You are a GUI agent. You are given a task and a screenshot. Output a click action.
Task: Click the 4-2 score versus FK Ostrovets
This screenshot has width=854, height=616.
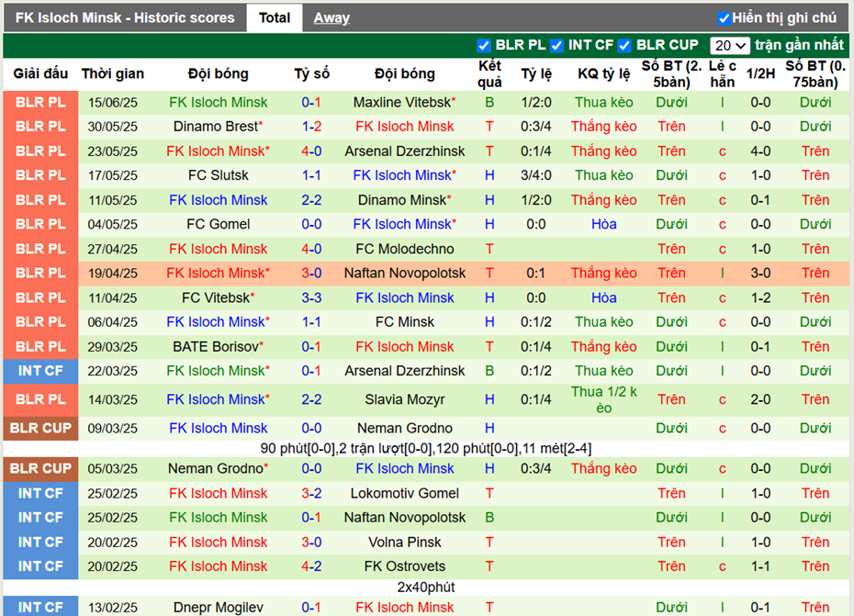pos(311,566)
